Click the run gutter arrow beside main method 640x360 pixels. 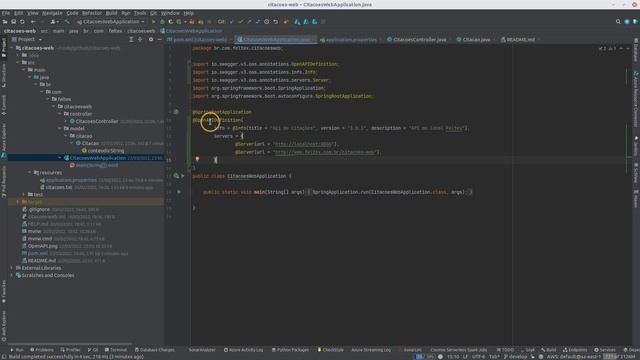(x=179, y=192)
